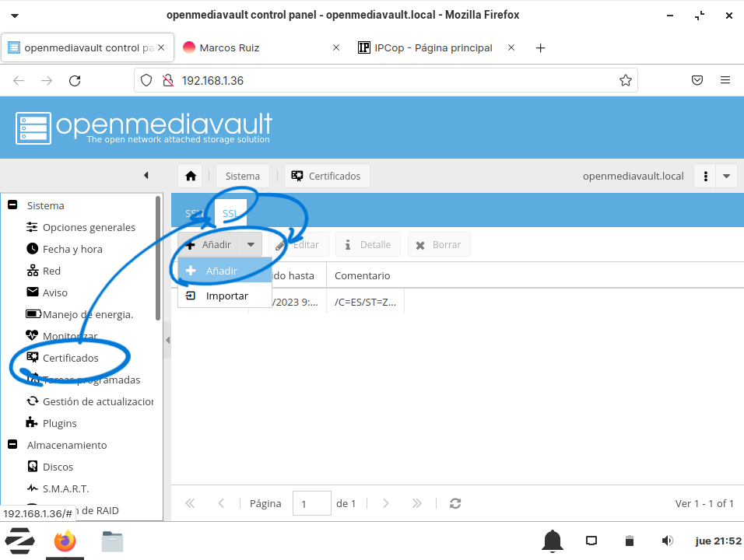This screenshot has width=744, height=560.
Task: Click the Discos disk icon
Action: point(32,467)
